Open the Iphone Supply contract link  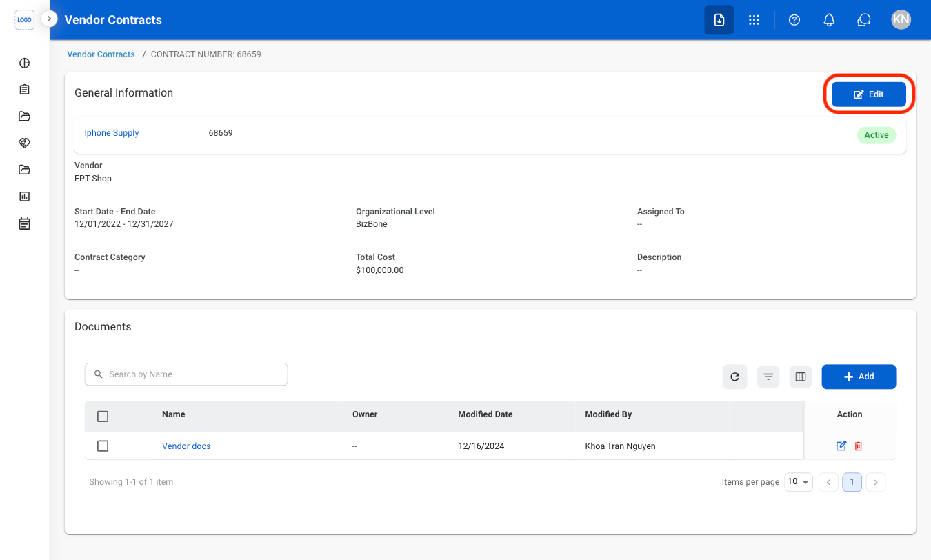point(112,133)
